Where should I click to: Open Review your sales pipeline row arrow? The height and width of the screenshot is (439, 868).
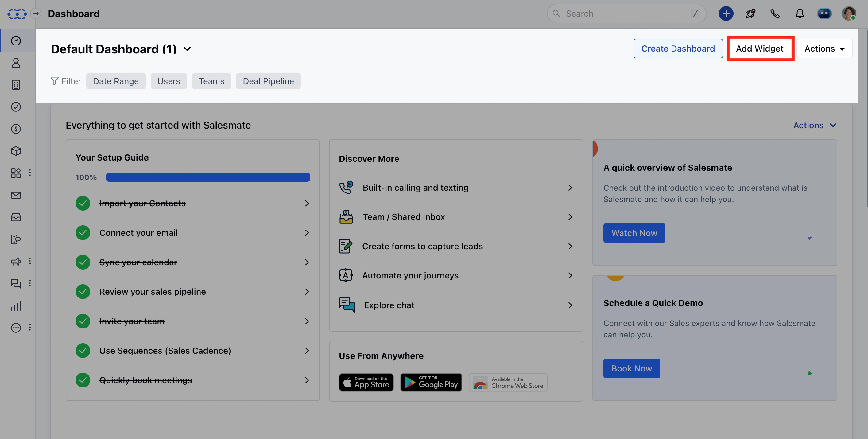coord(307,292)
